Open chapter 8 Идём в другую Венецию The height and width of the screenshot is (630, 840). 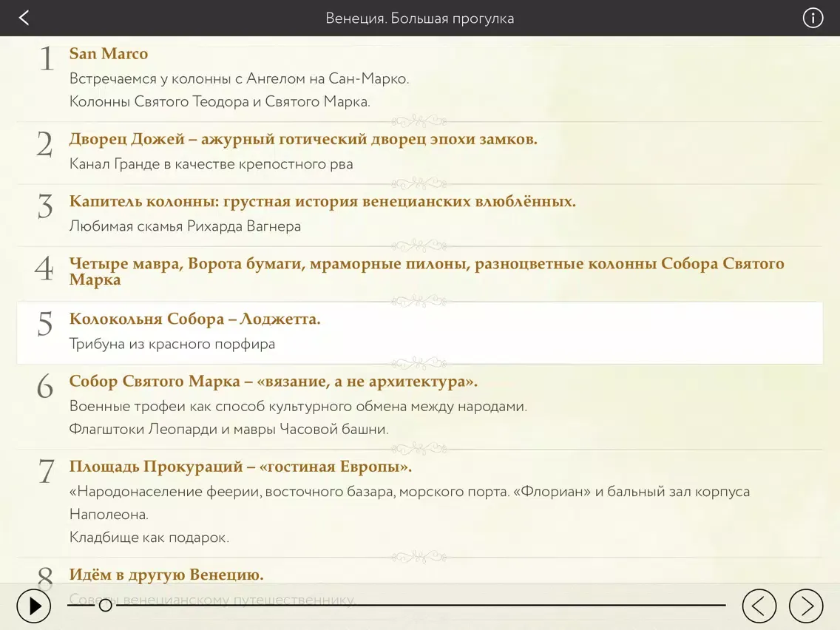pos(166,575)
